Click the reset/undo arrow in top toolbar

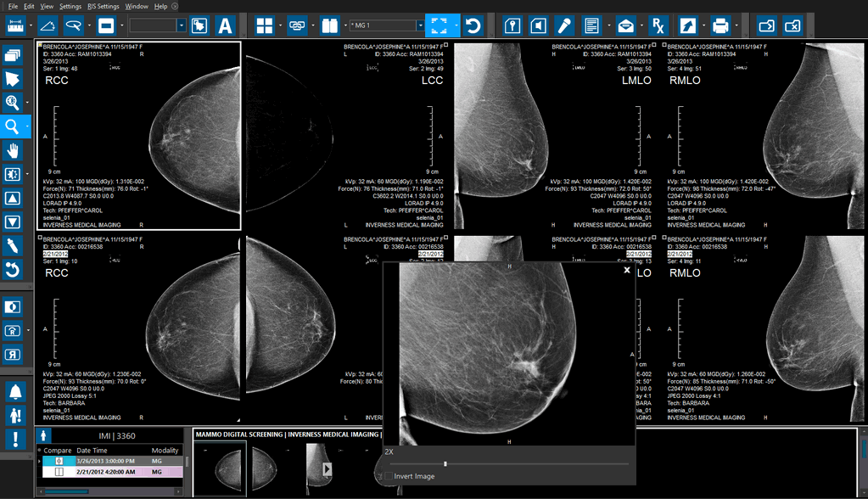pyautogui.click(x=474, y=25)
